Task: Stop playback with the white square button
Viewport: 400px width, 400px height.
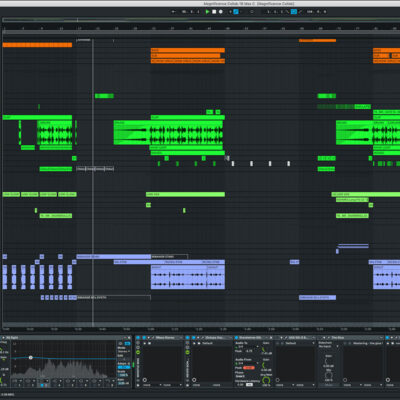Action: click(214, 12)
